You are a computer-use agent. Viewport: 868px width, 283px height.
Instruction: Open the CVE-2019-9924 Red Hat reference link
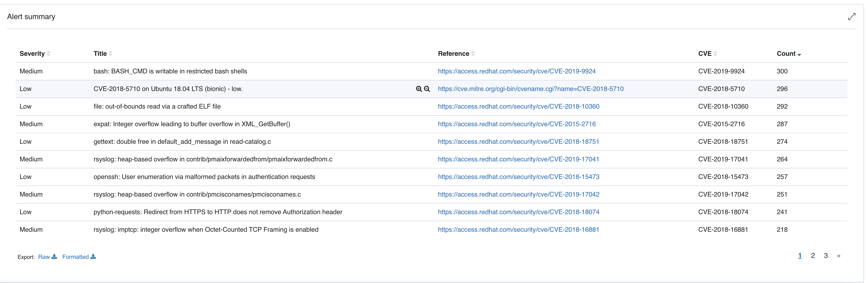pyautogui.click(x=517, y=71)
